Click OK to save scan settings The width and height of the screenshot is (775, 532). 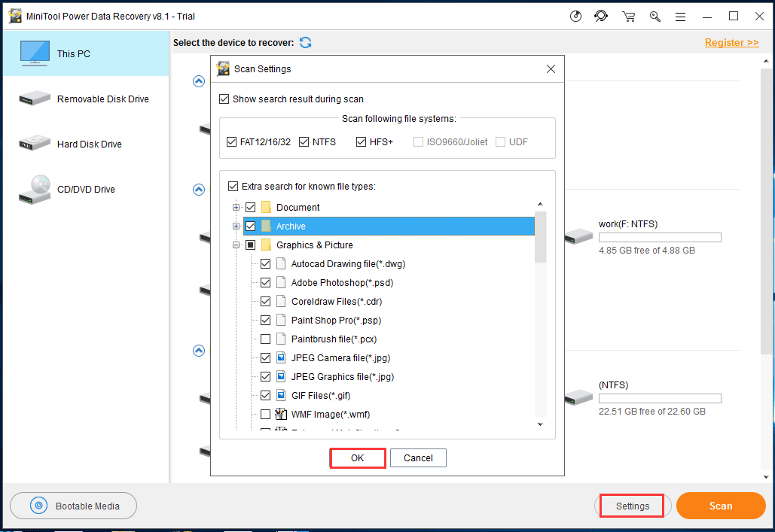click(357, 458)
